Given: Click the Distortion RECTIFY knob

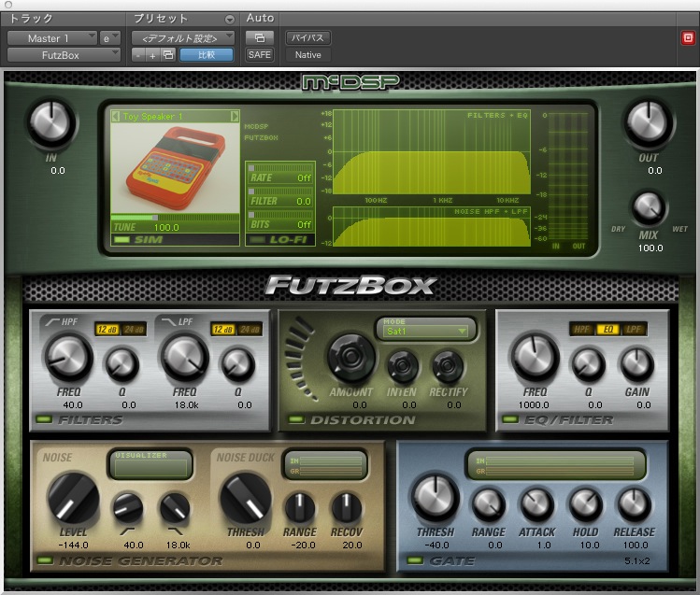Looking at the screenshot, I should tap(448, 366).
